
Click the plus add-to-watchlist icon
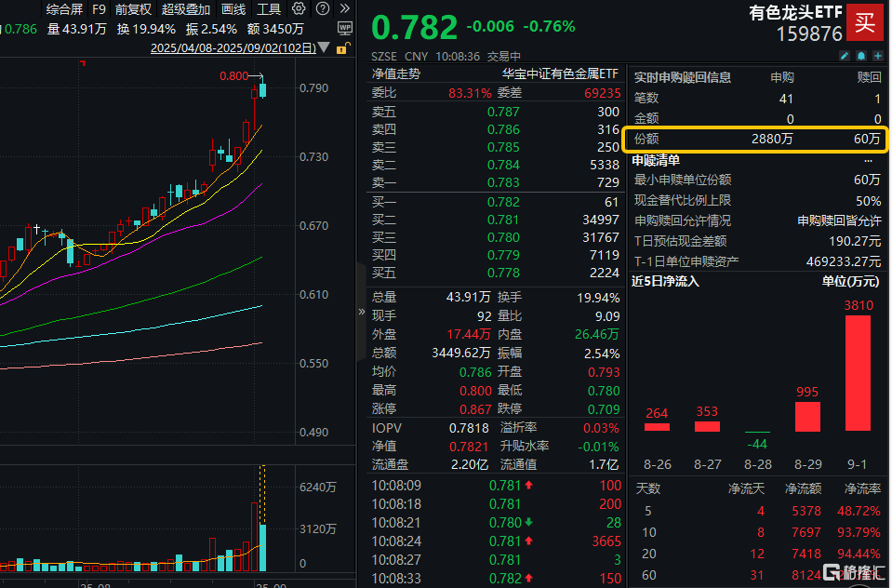pyautogui.click(x=878, y=56)
